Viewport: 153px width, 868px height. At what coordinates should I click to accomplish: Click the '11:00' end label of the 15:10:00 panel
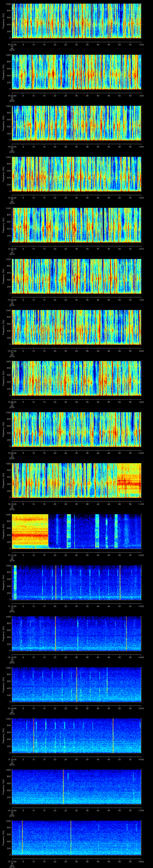141,504
